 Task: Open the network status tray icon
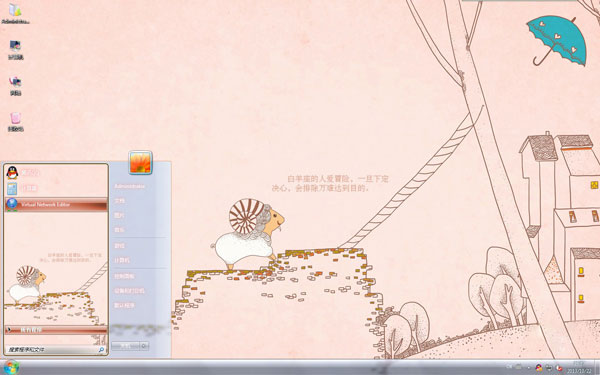(x=549, y=368)
